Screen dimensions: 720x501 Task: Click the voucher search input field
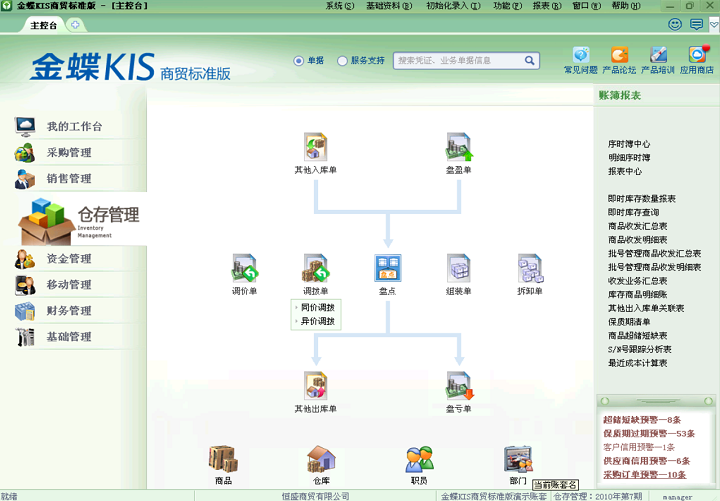pyautogui.click(x=458, y=61)
